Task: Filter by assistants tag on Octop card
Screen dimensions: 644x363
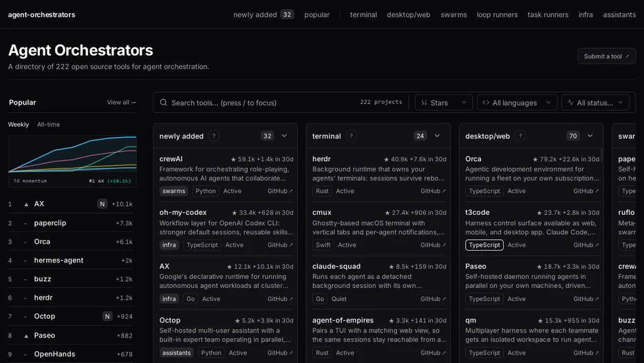Action: coord(177,353)
